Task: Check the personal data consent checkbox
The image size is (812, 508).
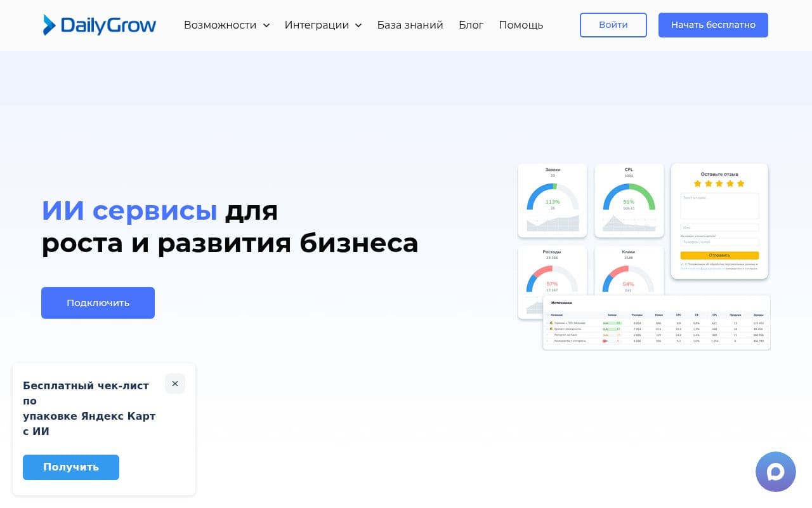Action: coord(682,264)
